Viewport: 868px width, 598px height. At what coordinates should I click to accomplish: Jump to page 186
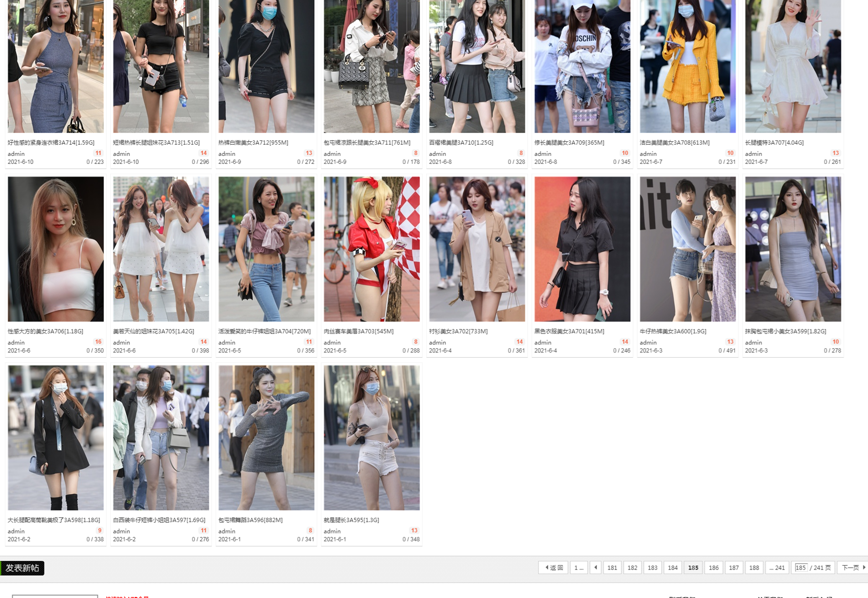[714, 568]
